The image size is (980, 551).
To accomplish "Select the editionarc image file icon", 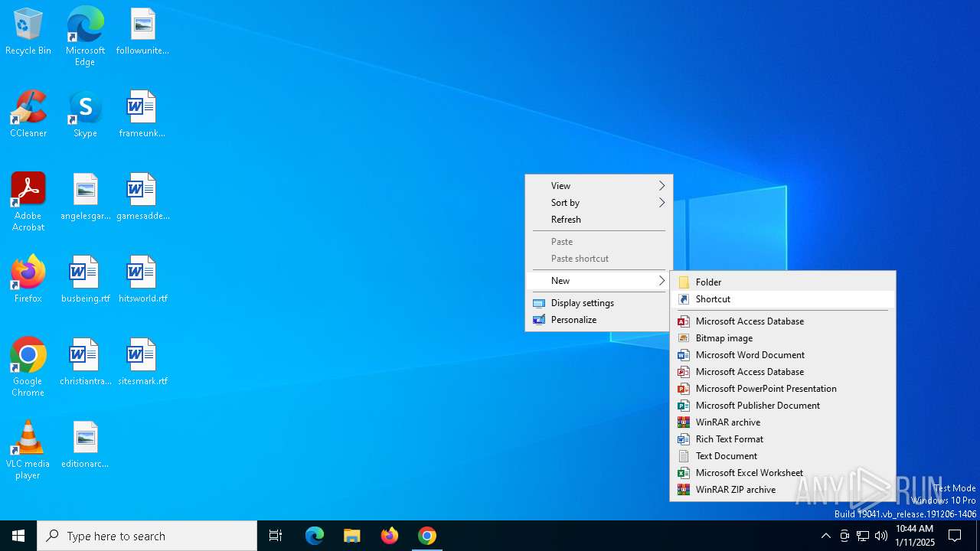I will pyautogui.click(x=86, y=445).
